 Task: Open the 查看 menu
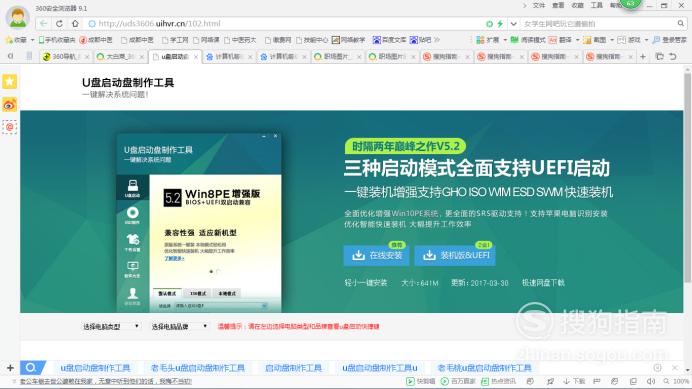(558, 5)
